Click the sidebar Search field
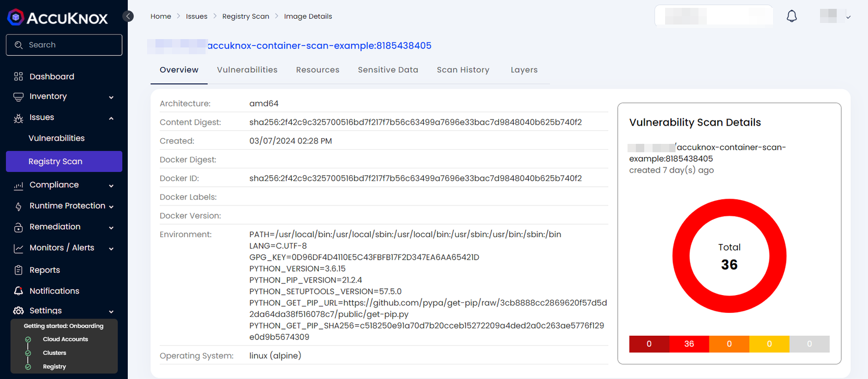The width and height of the screenshot is (868, 379). coord(64,45)
